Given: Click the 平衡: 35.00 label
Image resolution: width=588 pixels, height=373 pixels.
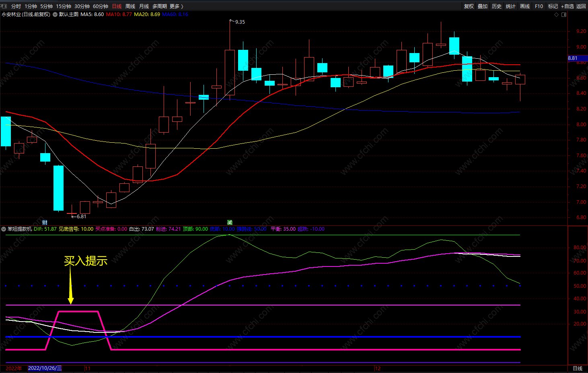Looking at the screenshot, I should [283, 229].
